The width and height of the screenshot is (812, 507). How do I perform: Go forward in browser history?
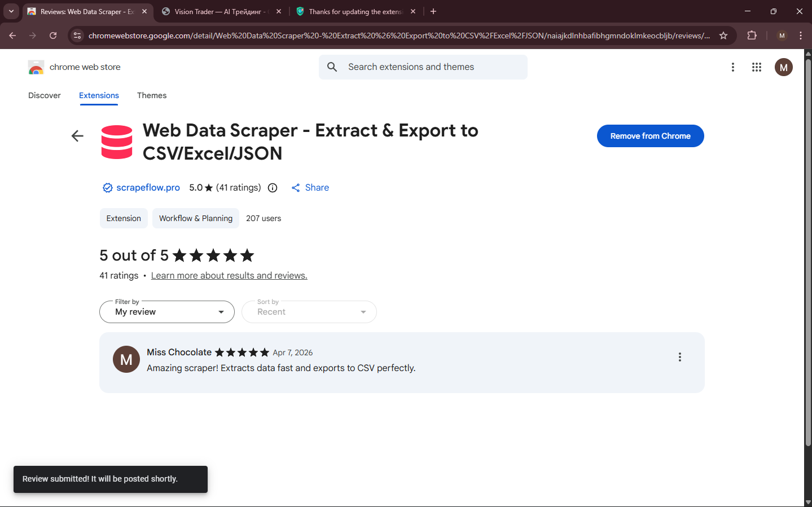point(33,36)
